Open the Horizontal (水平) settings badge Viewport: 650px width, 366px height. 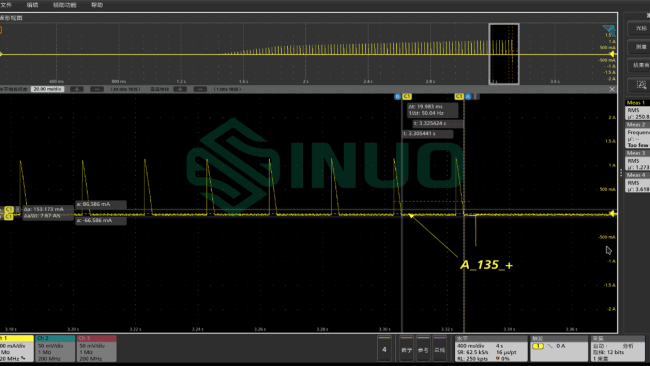491,349
